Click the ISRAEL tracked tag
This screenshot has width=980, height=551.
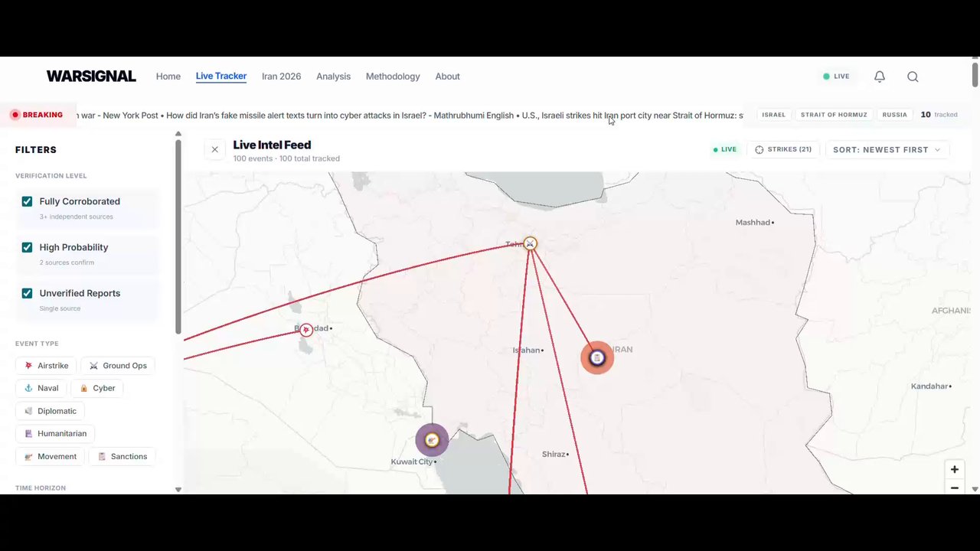tap(773, 115)
